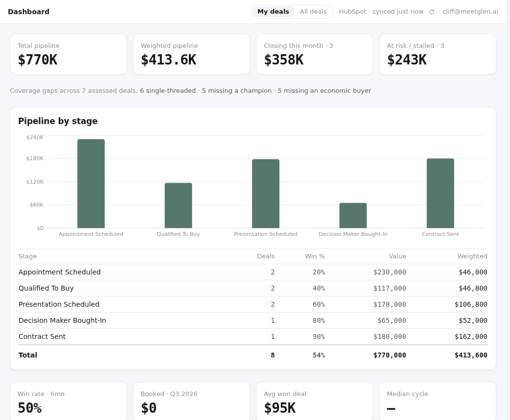Click the Deals column header
This screenshot has height=420, width=510.
pos(266,256)
